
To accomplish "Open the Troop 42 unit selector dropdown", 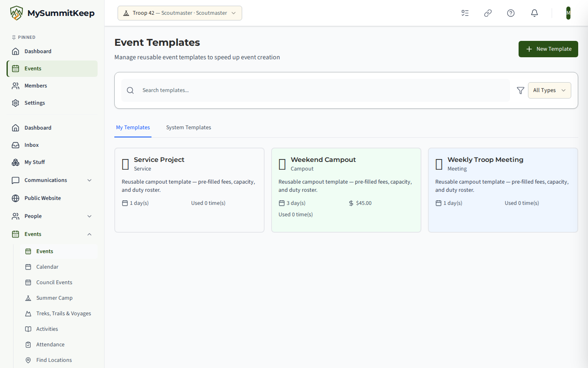I will [180, 13].
